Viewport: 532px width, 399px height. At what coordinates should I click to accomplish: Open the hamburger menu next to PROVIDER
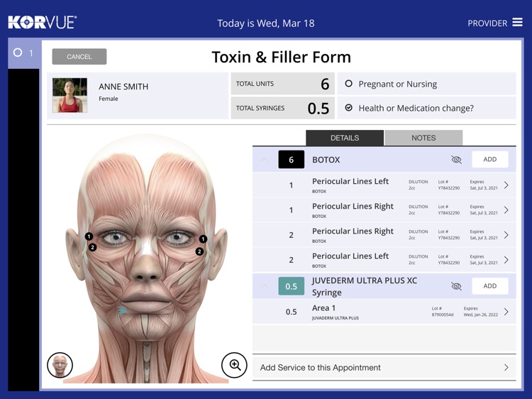pyautogui.click(x=517, y=23)
